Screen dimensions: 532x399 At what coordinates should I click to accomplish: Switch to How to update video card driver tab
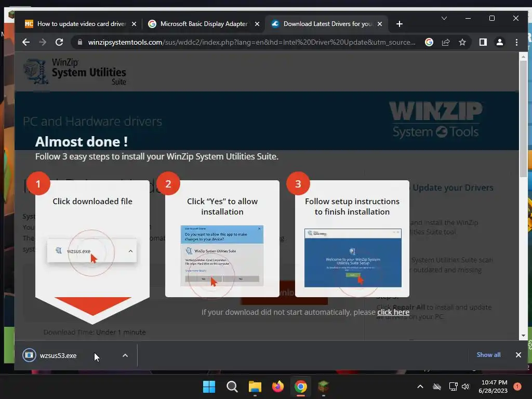tap(82, 24)
